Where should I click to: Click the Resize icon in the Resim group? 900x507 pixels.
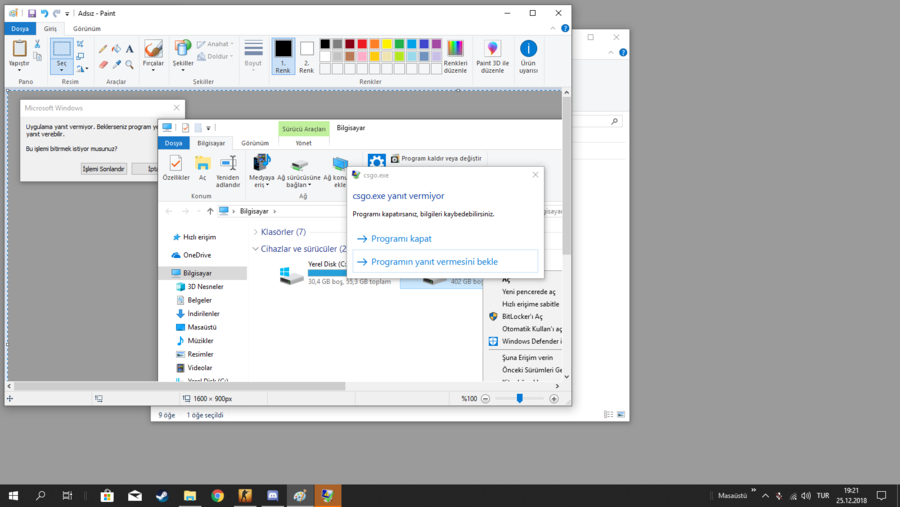tap(80, 56)
